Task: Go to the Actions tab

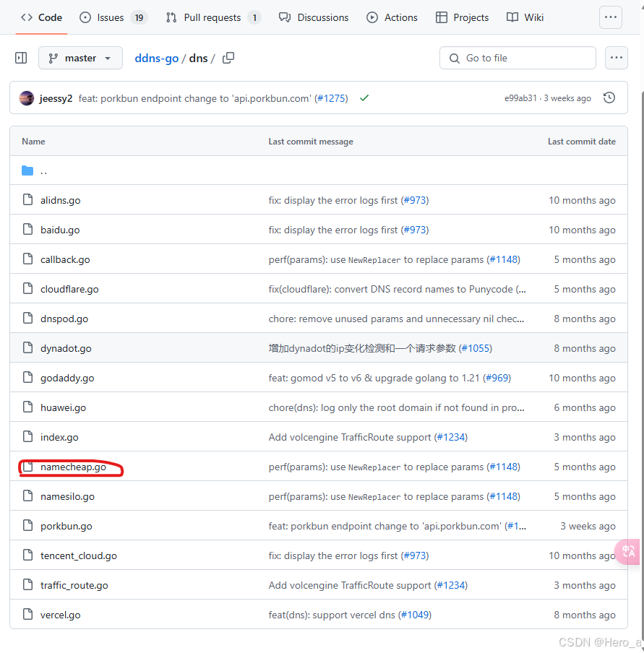Action: point(392,17)
